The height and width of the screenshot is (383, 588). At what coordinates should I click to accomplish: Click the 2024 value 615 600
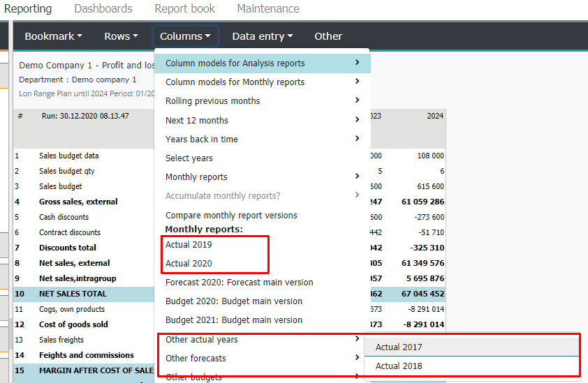[430, 186]
